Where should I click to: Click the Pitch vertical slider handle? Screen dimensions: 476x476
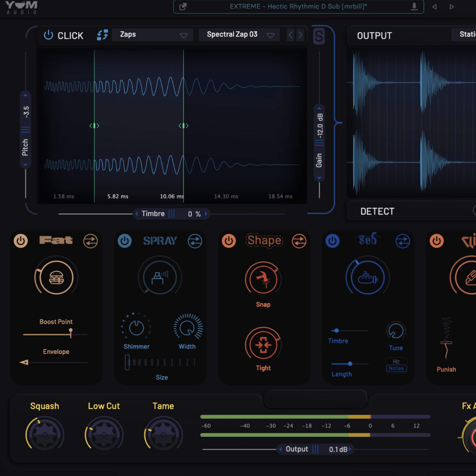click(x=25, y=130)
